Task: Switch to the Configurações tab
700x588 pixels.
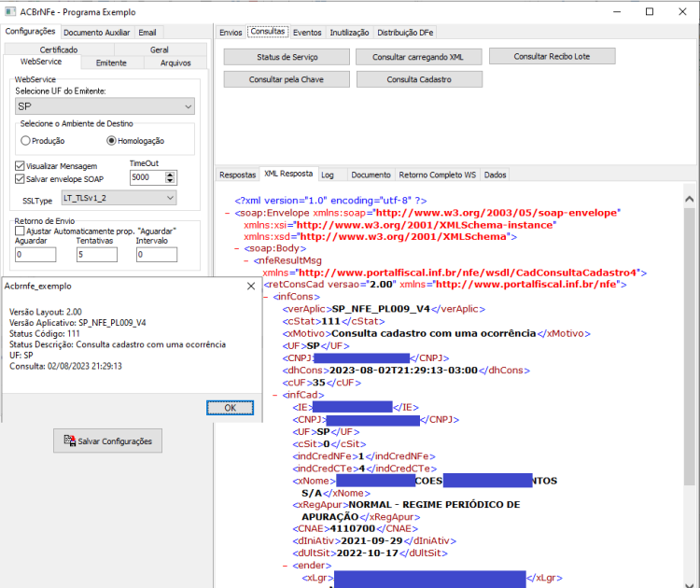Action: 31,31
